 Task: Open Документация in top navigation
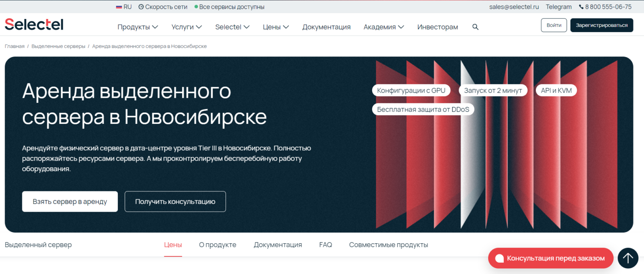[x=326, y=27]
